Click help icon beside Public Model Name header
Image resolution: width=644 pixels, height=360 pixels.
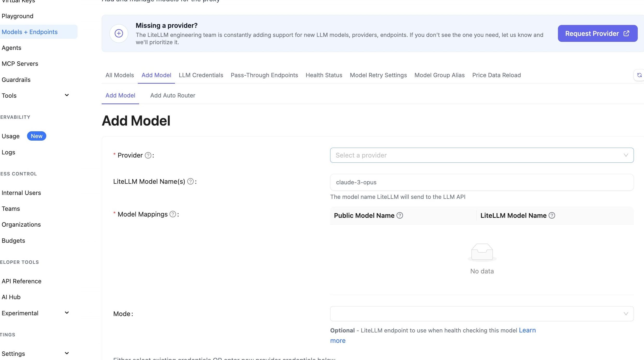(400, 215)
